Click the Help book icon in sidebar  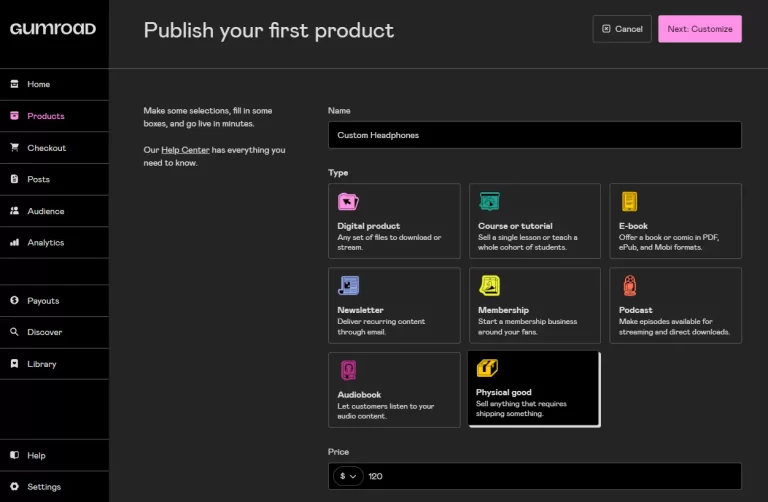(15, 455)
